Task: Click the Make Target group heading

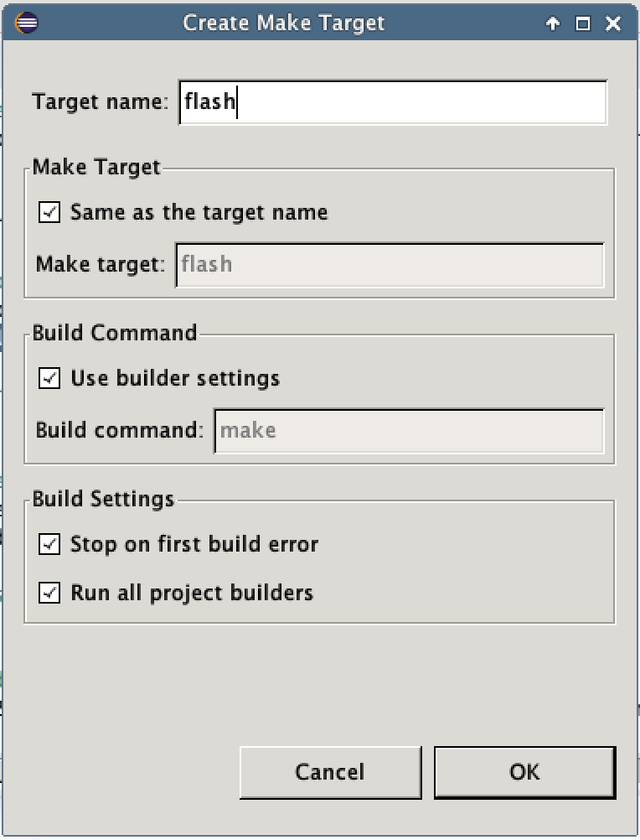Action: [x=96, y=168]
